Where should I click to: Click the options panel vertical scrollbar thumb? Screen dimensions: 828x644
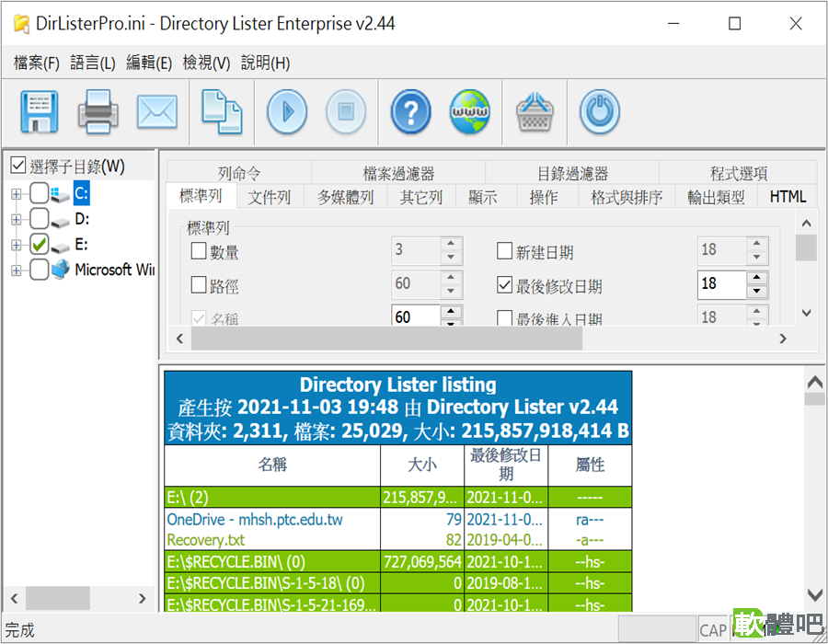pyautogui.click(x=806, y=247)
